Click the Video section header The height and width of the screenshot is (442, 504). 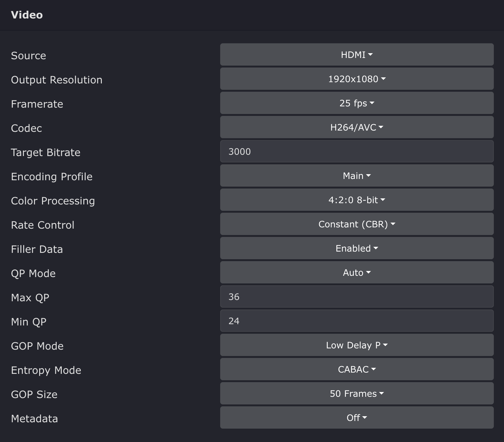27,15
